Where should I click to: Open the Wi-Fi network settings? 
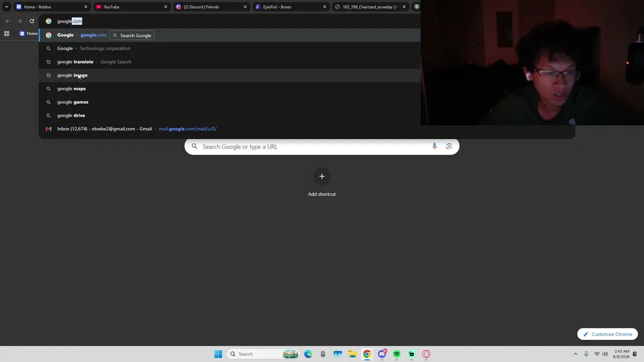click(597, 354)
